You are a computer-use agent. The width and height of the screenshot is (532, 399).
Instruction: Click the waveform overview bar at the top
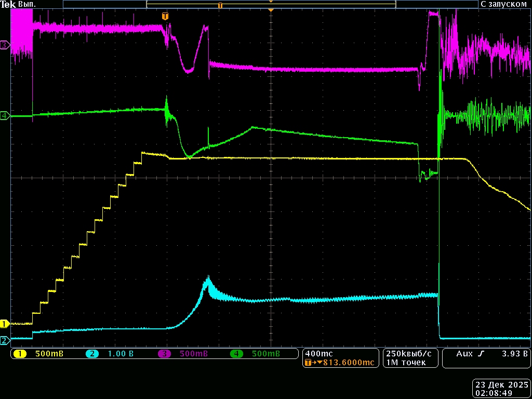click(270, 4)
